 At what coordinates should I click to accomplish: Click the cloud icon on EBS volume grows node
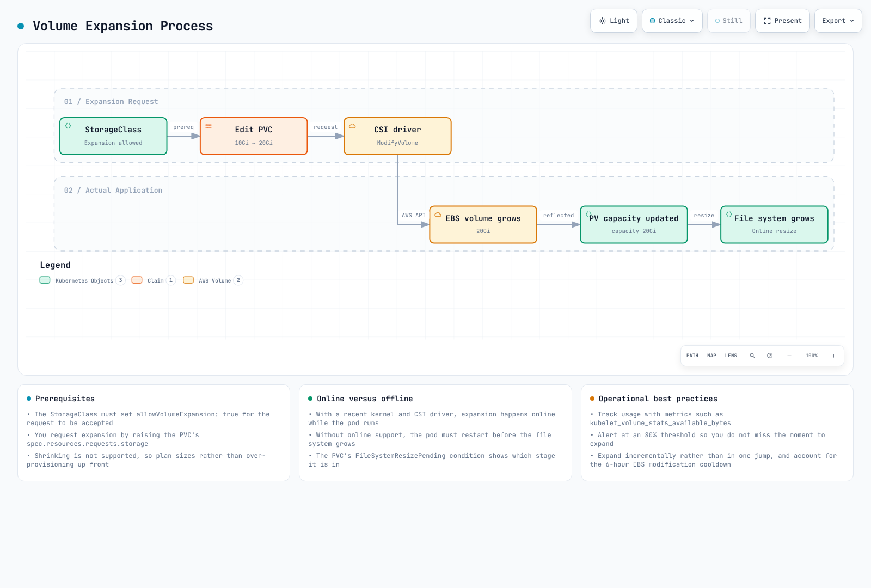[x=438, y=215]
